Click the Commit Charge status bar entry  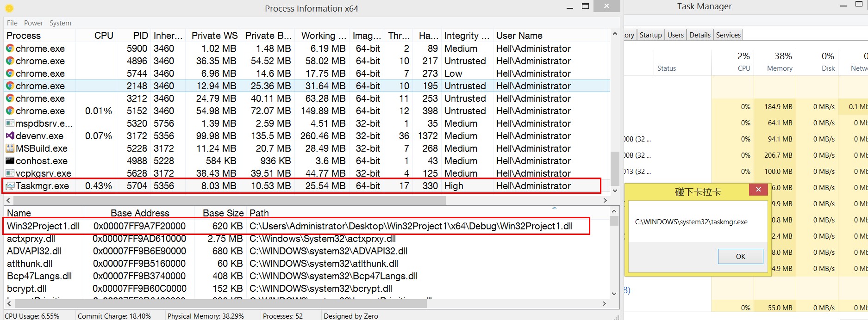114,316
